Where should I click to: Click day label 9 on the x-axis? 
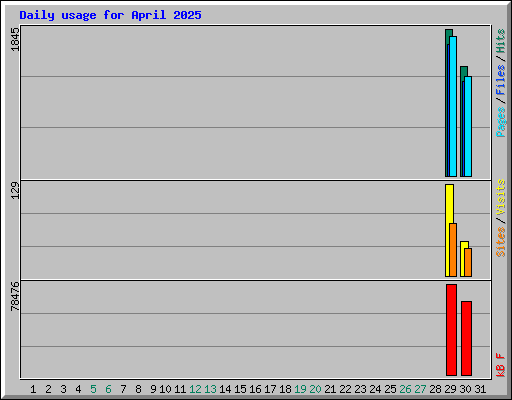point(153,389)
